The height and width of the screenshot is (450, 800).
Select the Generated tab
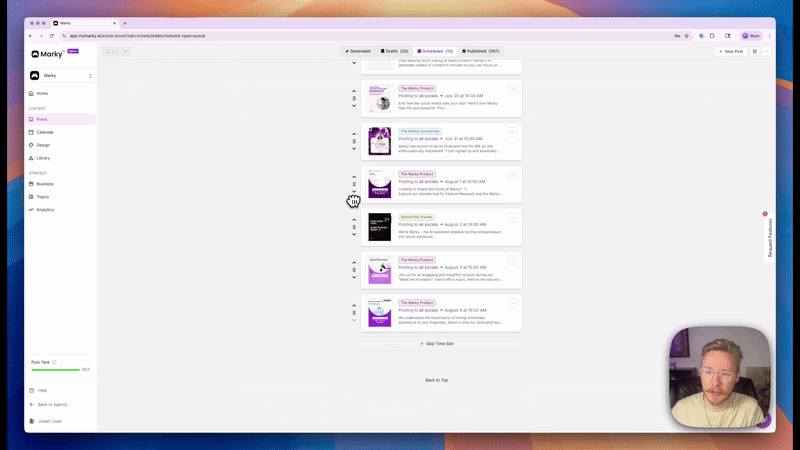[357, 51]
